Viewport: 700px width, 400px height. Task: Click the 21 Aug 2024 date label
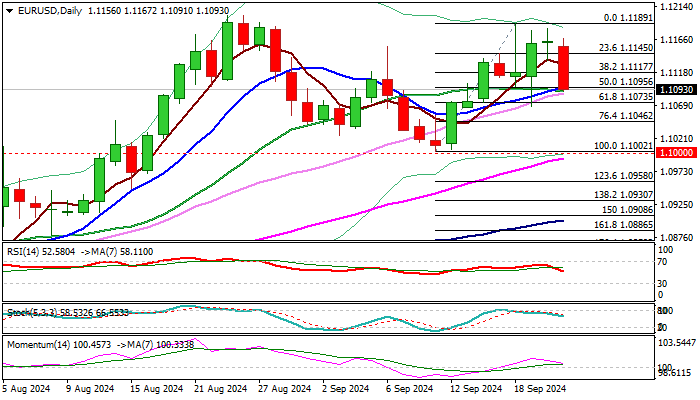pyautogui.click(x=221, y=389)
